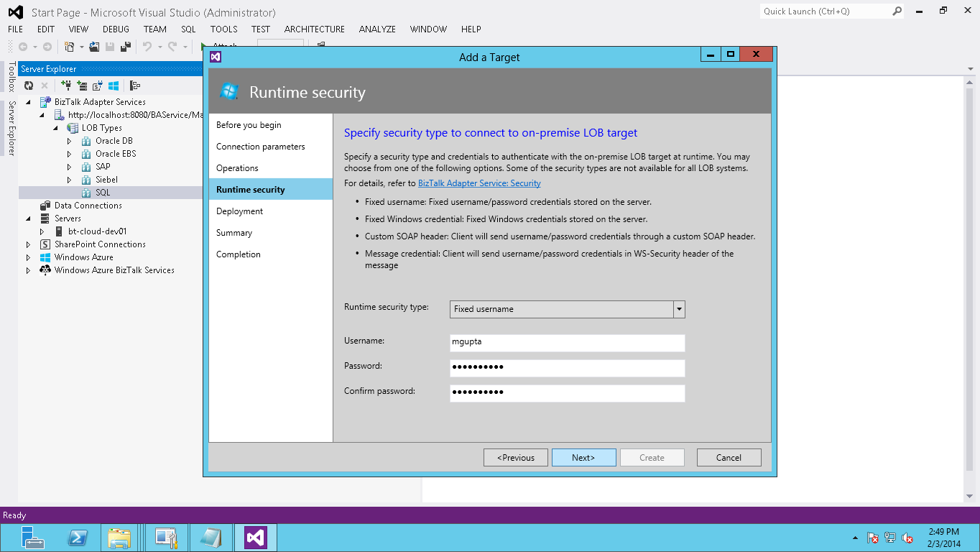Expand the Windows Azure node
Image resolution: width=980 pixels, height=552 pixels.
[29, 257]
